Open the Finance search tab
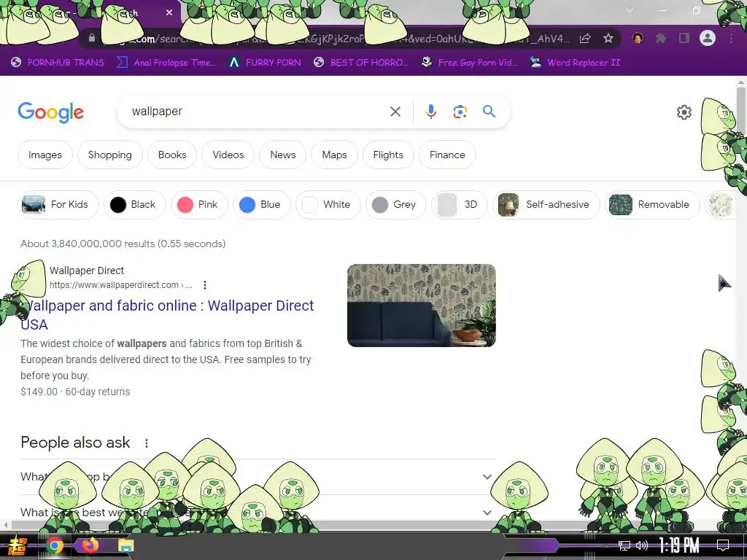The width and height of the screenshot is (747, 560). 447,155
